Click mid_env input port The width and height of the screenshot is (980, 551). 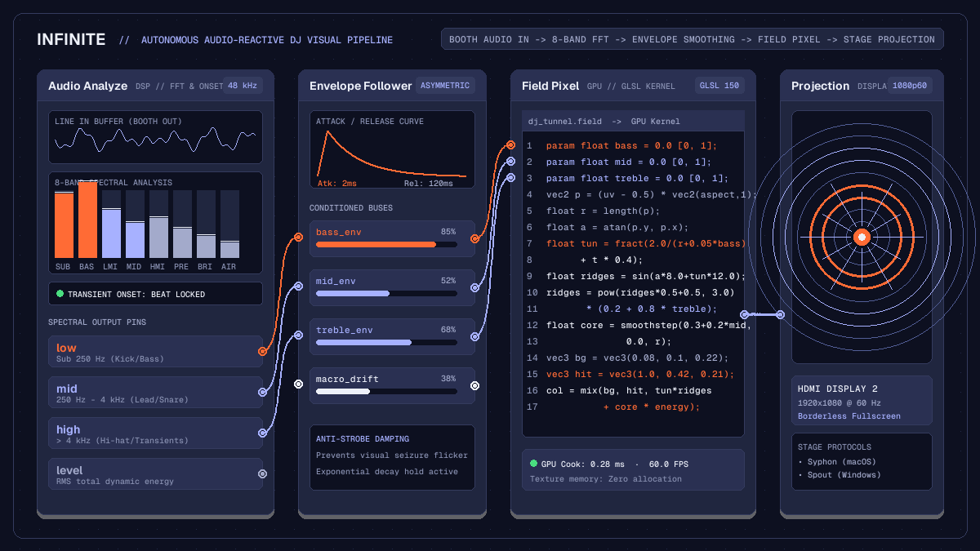(298, 287)
